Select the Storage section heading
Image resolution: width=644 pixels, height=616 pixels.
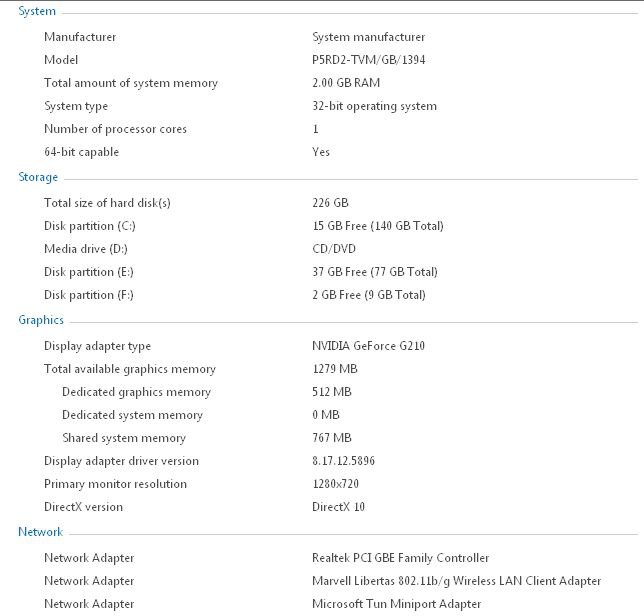[x=38, y=177]
